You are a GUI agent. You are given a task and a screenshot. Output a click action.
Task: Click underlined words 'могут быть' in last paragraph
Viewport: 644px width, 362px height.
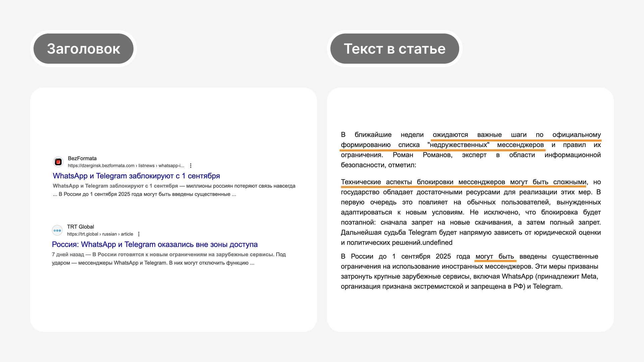click(495, 256)
